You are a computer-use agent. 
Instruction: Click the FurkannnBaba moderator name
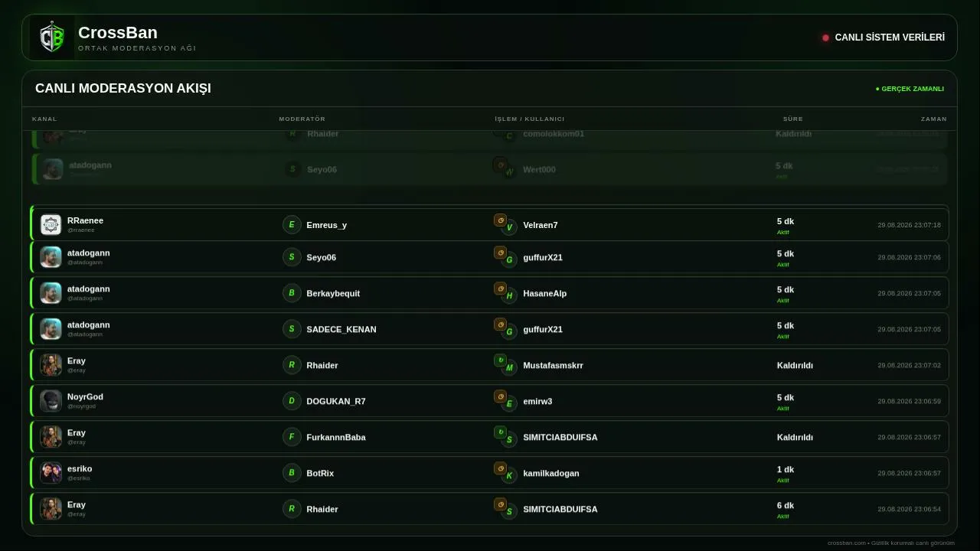tap(336, 437)
